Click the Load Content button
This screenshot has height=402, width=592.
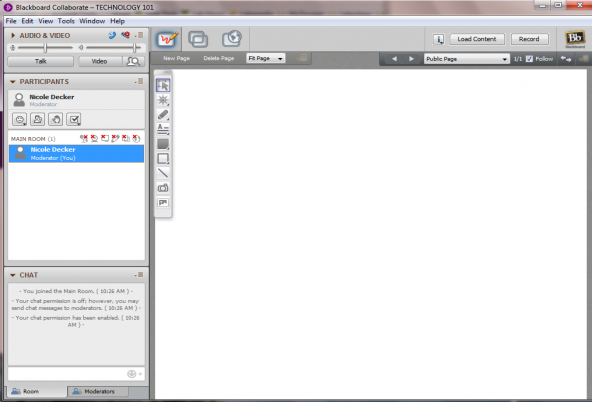(x=477, y=39)
